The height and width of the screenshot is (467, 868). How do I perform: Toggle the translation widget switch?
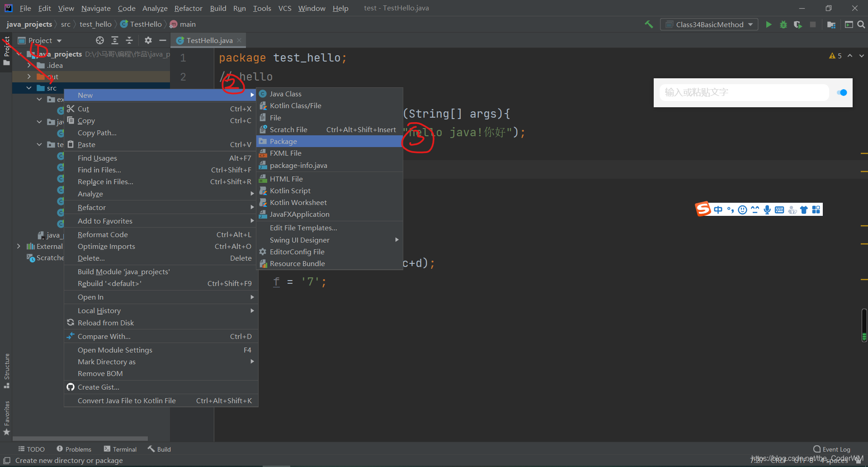point(842,92)
